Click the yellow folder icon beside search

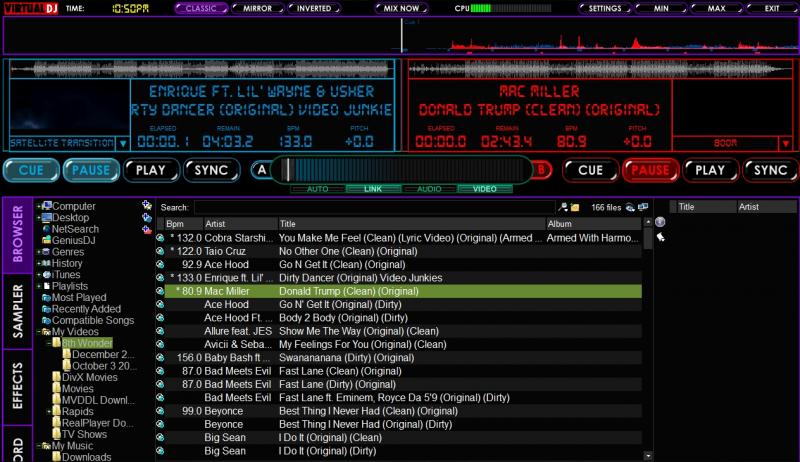(x=575, y=207)
